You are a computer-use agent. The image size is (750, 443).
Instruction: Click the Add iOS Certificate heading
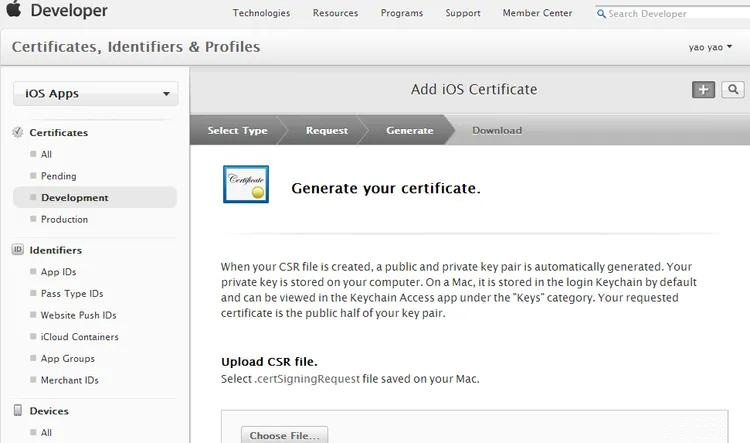pyautogui.click(x=474, y=89)
